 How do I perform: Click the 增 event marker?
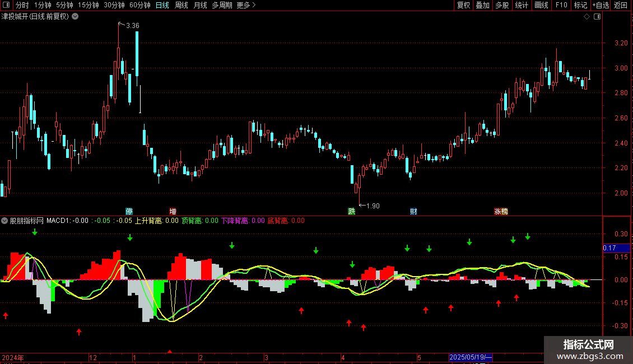173,212
